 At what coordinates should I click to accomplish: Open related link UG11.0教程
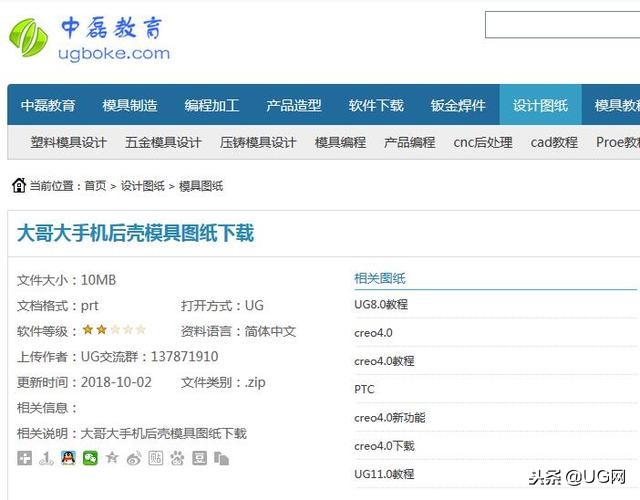(384, 474)
